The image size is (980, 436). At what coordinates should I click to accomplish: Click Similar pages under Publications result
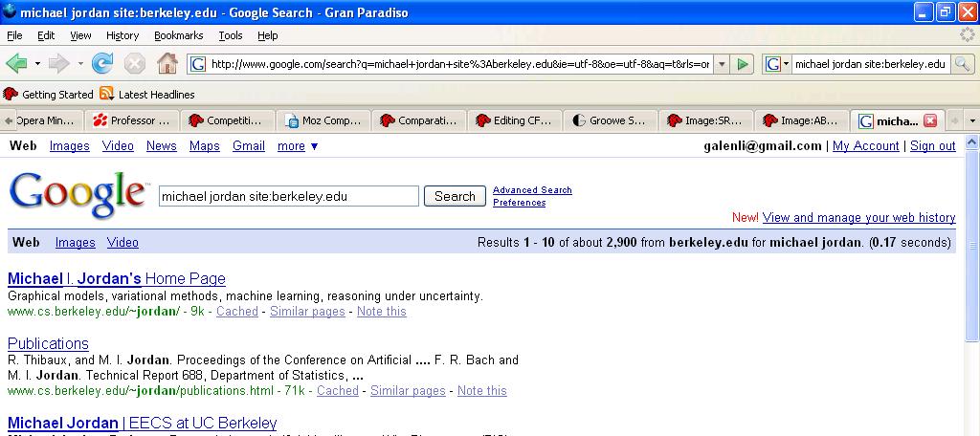coord(408,390)
